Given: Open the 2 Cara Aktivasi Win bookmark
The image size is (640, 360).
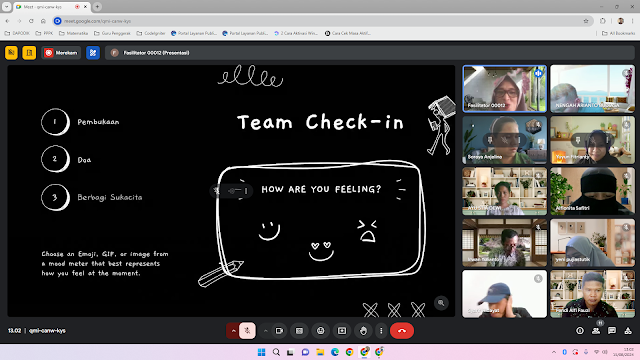Looking at the screenshot, I should [296, 33].
